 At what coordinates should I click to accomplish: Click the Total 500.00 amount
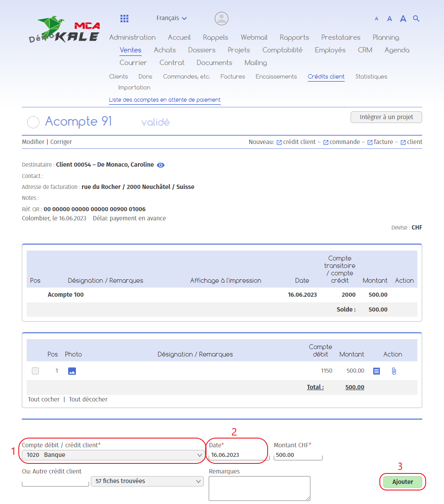[x=355, y=387]
